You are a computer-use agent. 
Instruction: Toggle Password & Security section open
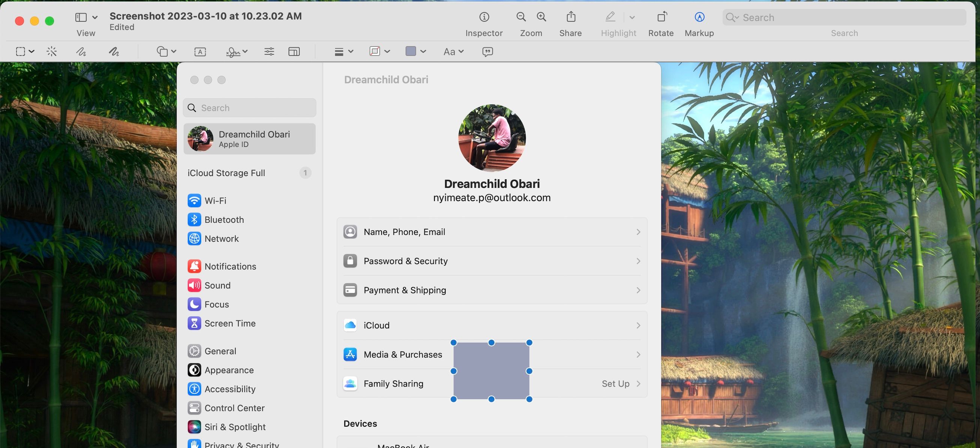(x=492, y=260)
